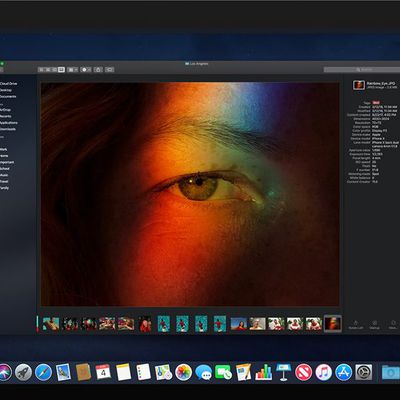Select the Family tag in sidebar
Screen dimensions: 400x400
point(5,188)
